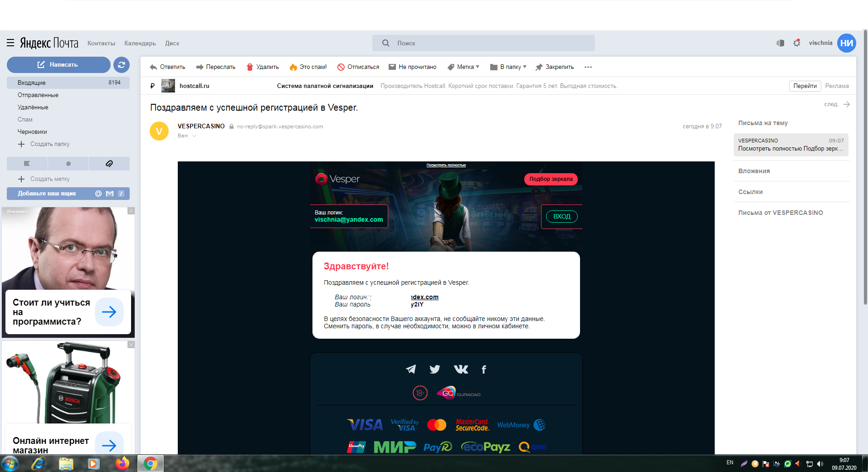Mark the message with Это спам!
868x472 pixels.
[308, 67]
